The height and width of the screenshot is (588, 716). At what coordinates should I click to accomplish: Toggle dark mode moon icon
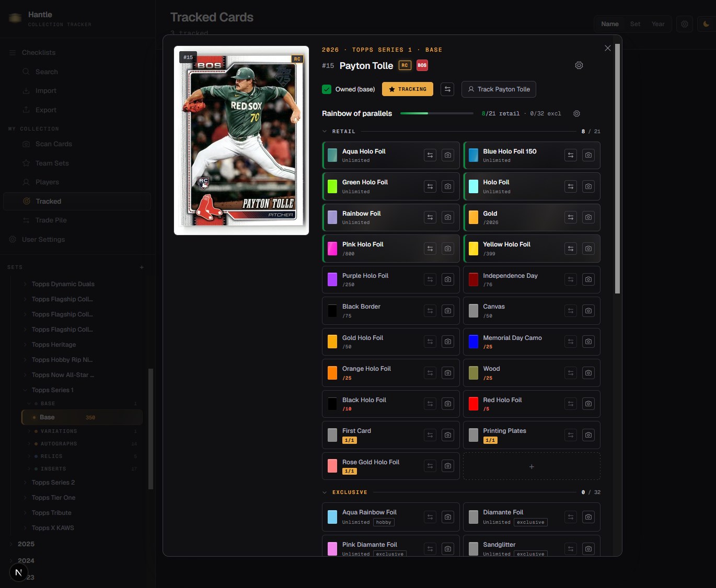(706, 24)
